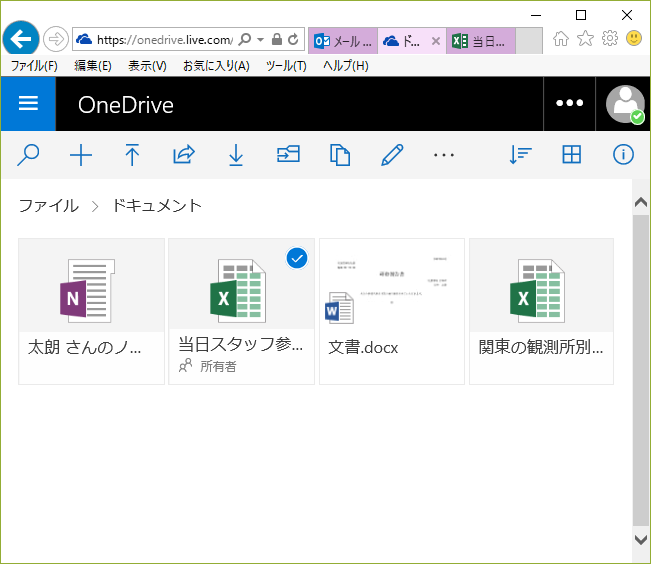
Task: Click the browser Home icon
Action: tap(560, 39)
